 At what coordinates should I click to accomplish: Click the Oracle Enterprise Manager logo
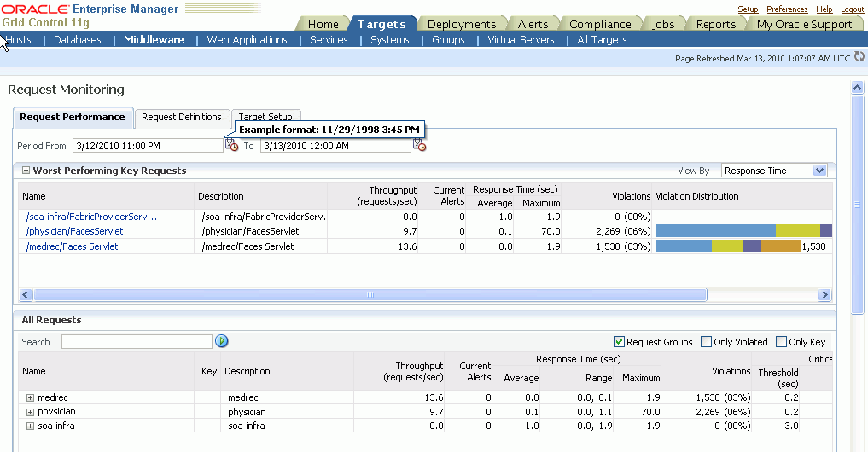(90, 9)
